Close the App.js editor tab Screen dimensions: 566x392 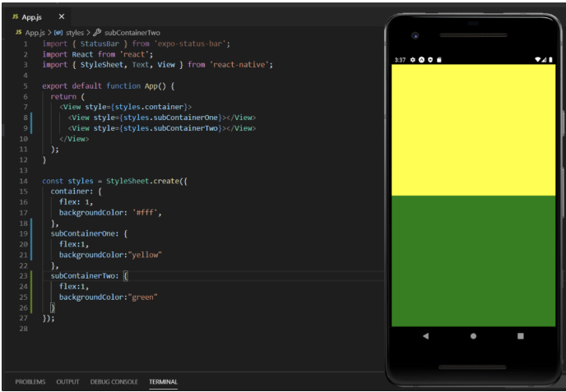click(x=62, y=16)
